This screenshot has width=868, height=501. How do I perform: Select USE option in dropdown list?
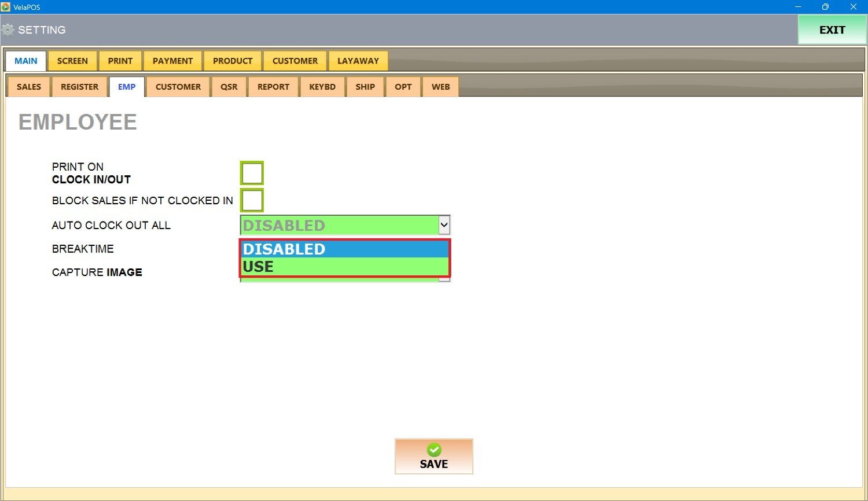(x=344, y=267)
